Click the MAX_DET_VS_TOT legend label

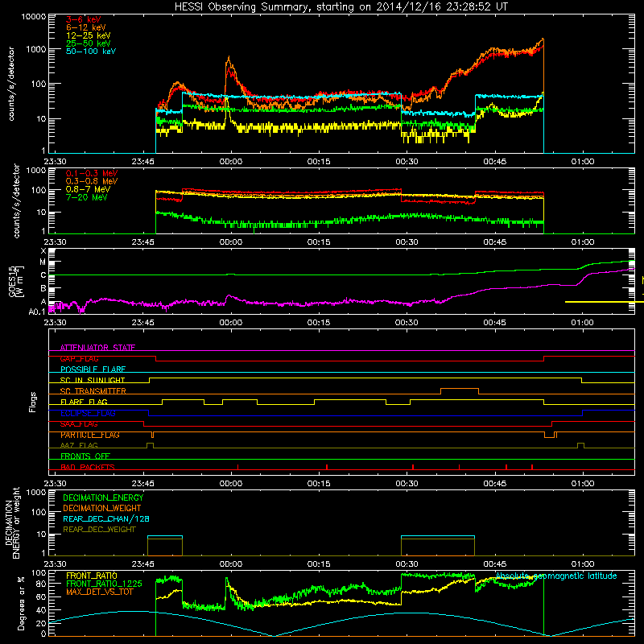99,592
